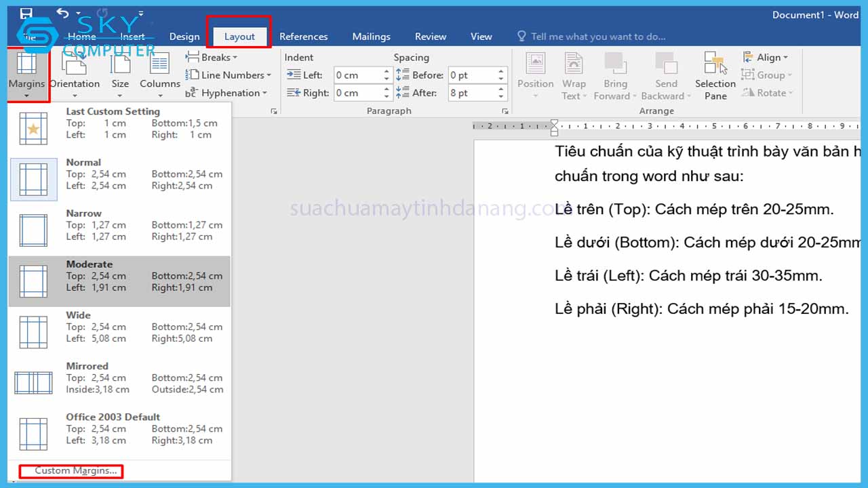This screenshot has width=868, height=488.
Task: Click the text 'Lề trên (Top)' line
Action: tap(694, 209)
